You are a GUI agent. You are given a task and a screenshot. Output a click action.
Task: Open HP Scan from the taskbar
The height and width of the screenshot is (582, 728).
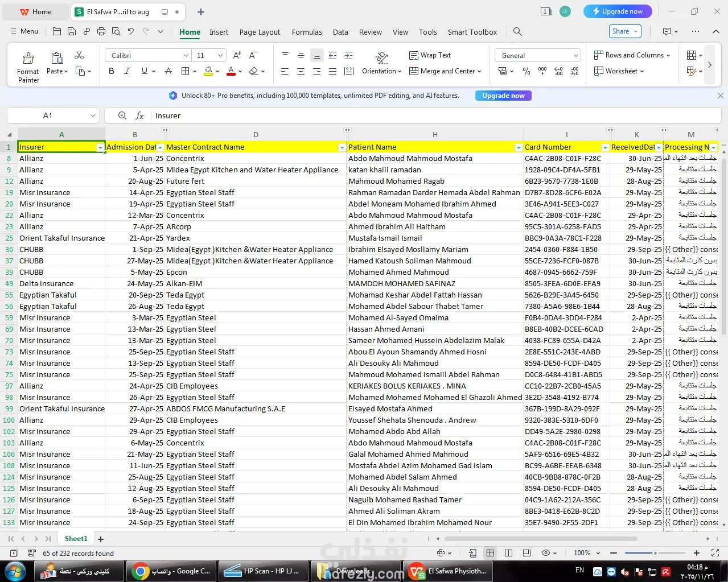pos(264,571)
